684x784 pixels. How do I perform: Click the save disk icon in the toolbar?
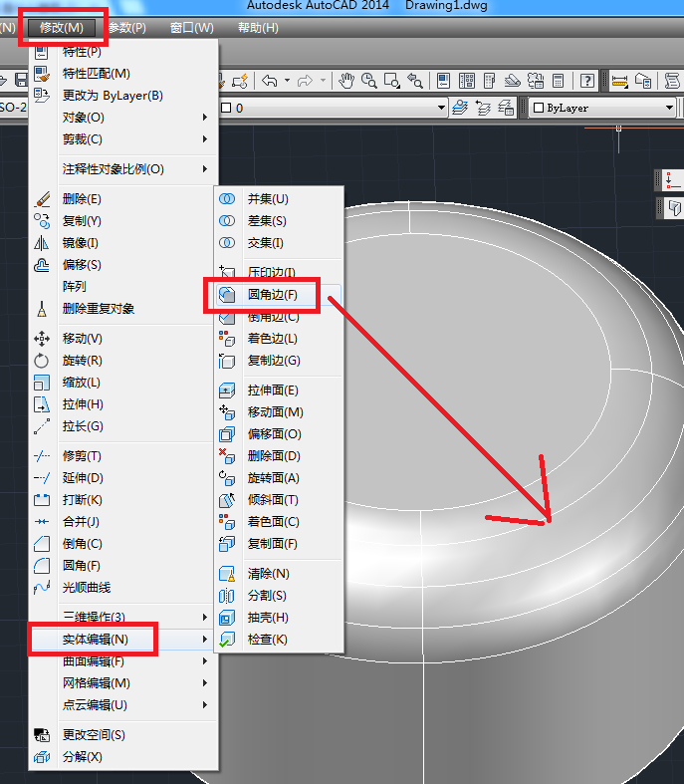(x=21, y=81)
